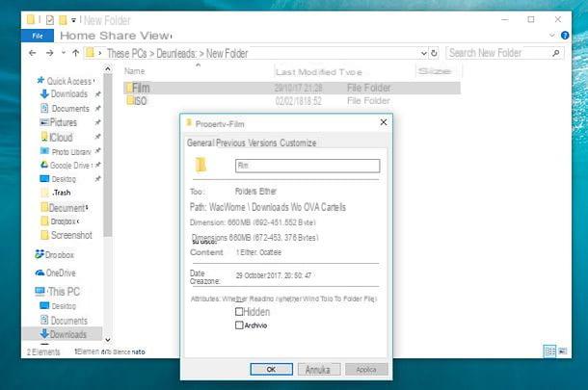Open pinned Documents in Quick Access
The height and width of the screenshot is (390, 588).
(70, 109)
